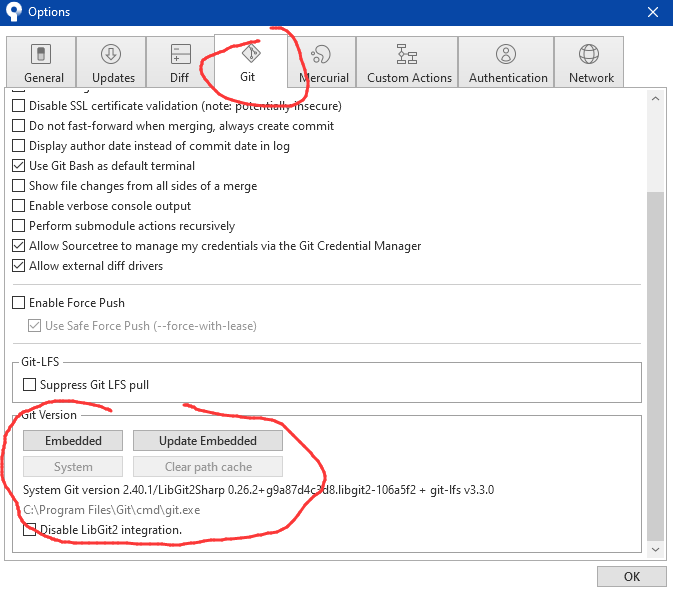Uncheck Git Credential Manager checkbox

click(x=18, y=246)
